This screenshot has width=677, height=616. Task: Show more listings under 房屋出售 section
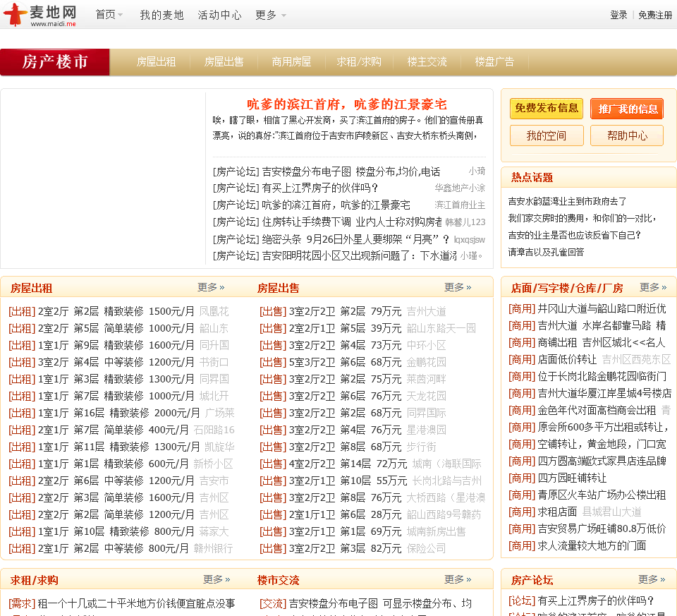tap(458, 287)
